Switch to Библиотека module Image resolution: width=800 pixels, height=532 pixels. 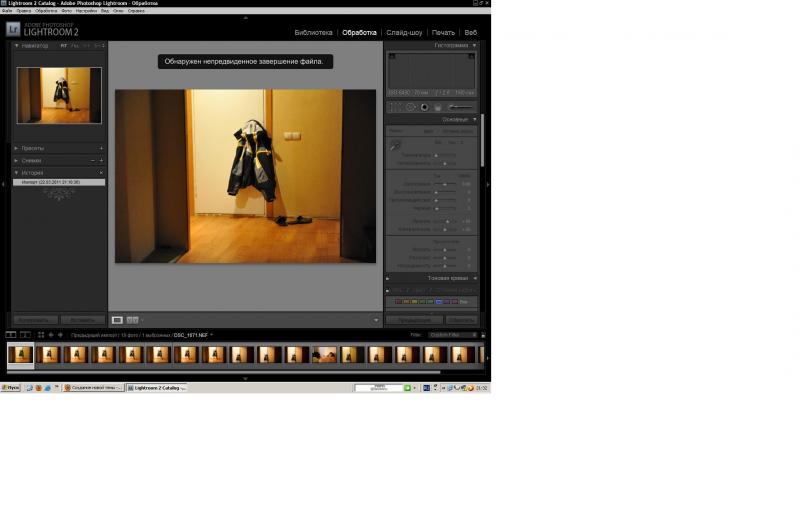click(313, 33)
